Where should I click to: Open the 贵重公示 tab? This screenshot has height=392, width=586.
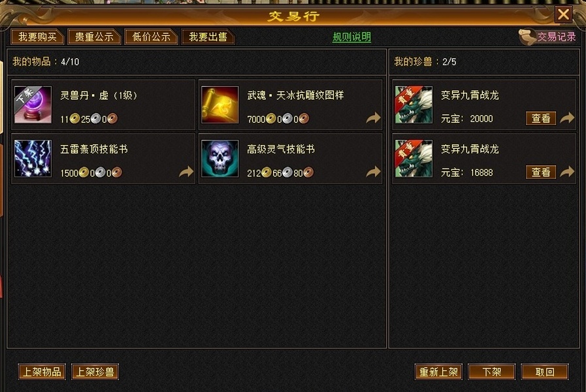94,37
